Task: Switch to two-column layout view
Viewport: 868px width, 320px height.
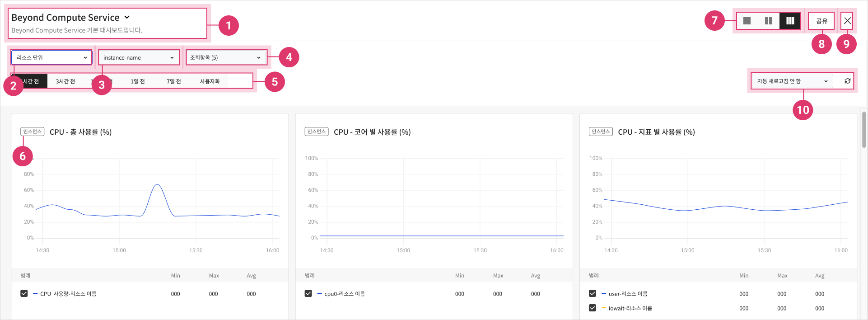Action: [769, 21]
